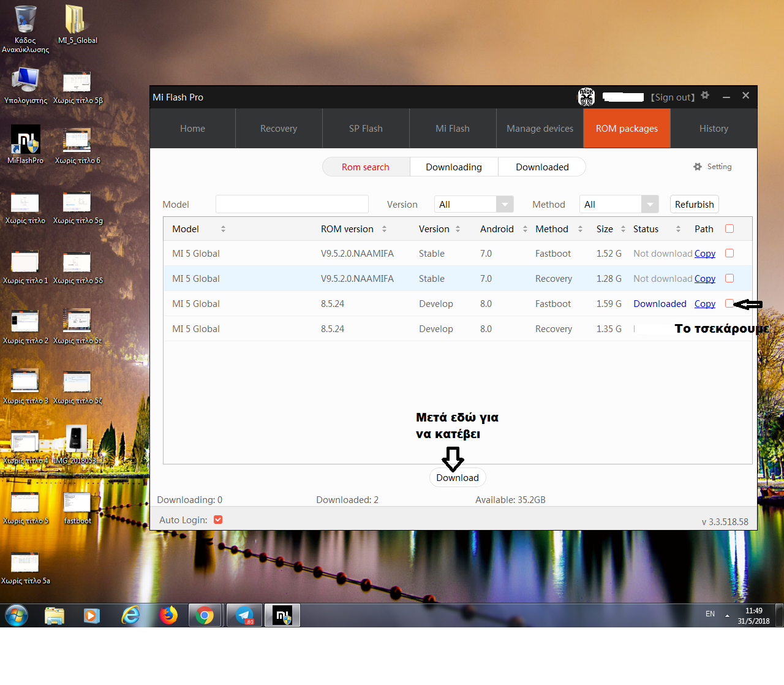784x685 pixels.
Task: Open the Downloaded sub-tab
Action: (x=542, y=167)
